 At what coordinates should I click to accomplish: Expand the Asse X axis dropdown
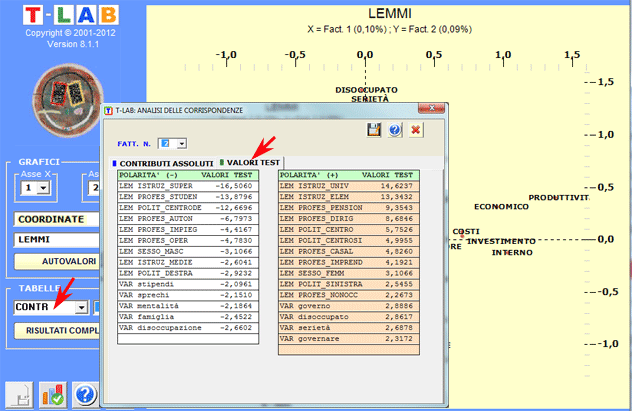tap(44, 187)
